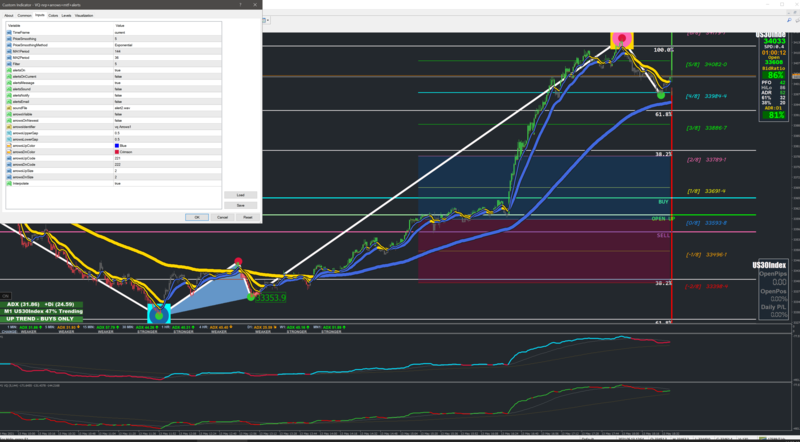The width and height of the screenshot is (800, 442).
Task: Open the Levels tab
Action: [66, 15]
